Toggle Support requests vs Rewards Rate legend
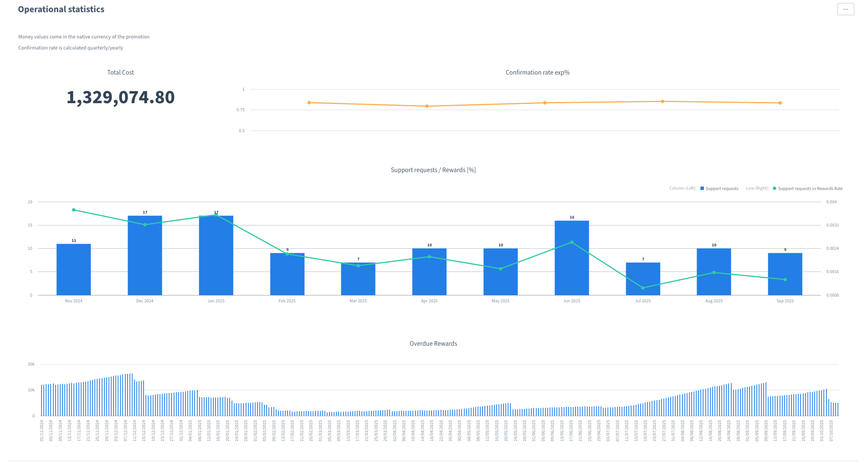Viewport: 868px width, 463px height. coord(810,188)
